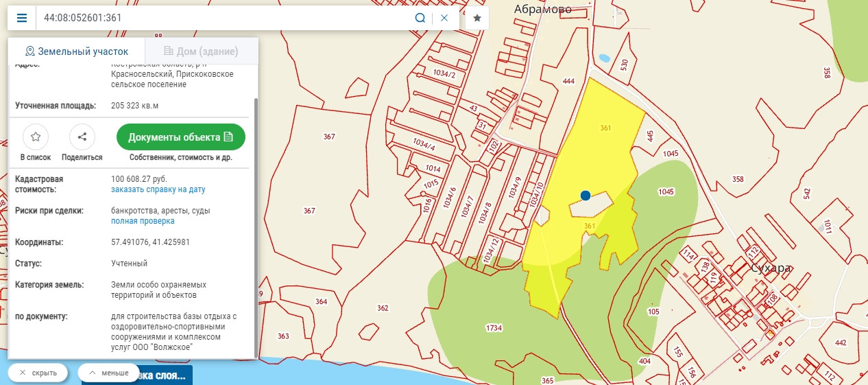
Task: Select parcel 1734 on the map
Action: 493,328
